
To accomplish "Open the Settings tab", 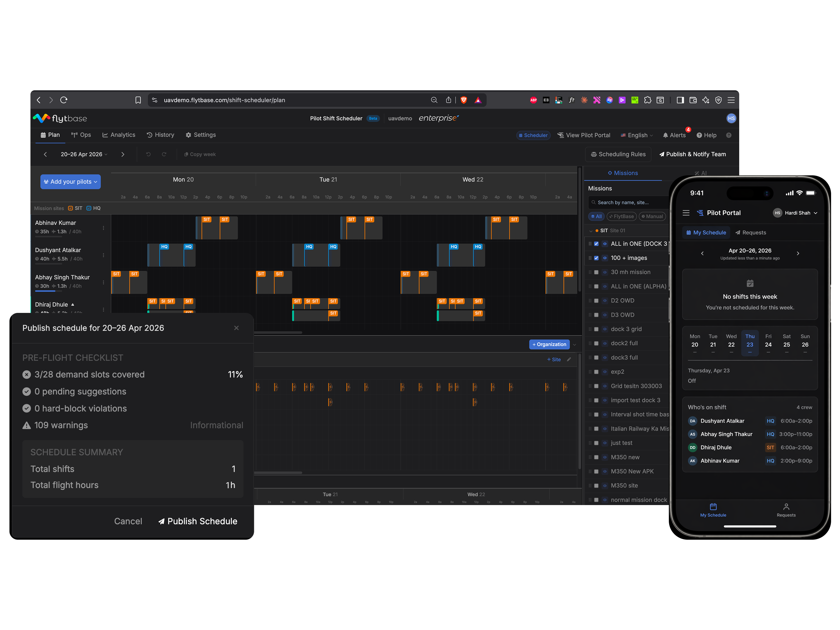I will (x=201, y=135).
